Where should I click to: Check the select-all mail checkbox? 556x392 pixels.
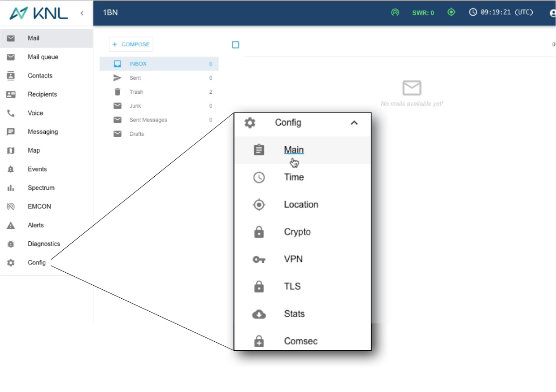point(235,44)
